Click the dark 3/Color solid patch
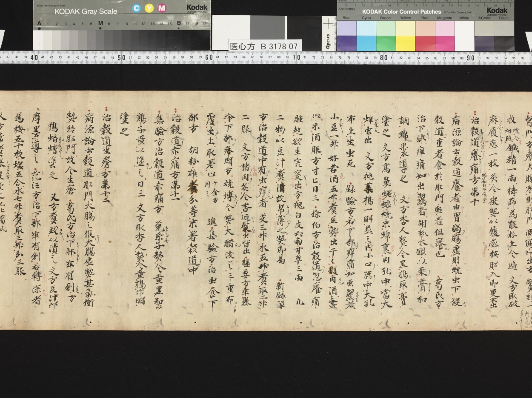Image resolution: width=532 pixels, height=398 pixels. click(484, 43)
